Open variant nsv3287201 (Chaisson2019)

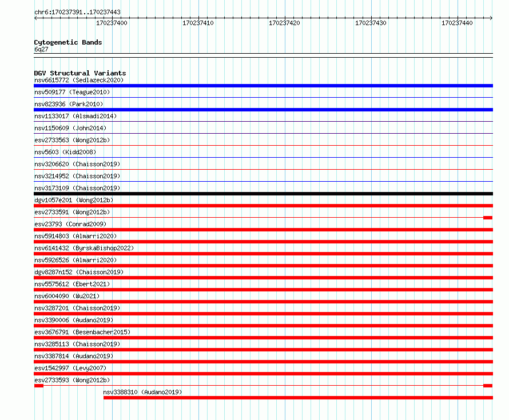tap(77, 308)
